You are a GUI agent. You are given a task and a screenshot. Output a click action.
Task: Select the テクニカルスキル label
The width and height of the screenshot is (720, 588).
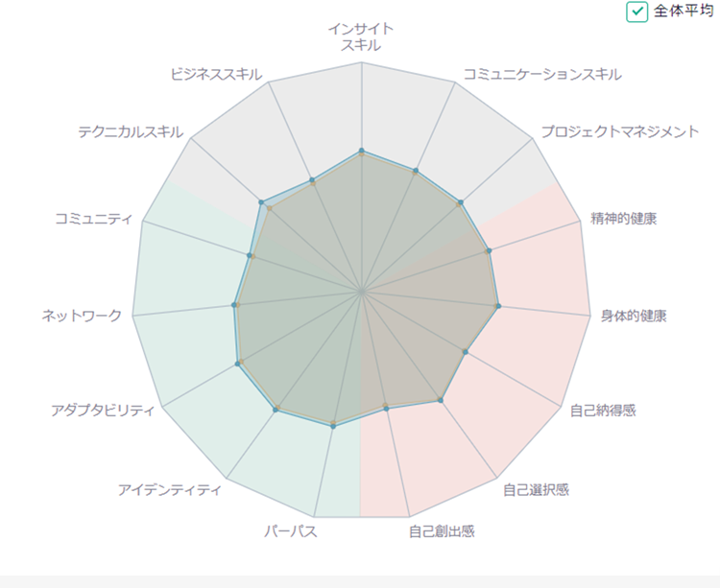131,131
